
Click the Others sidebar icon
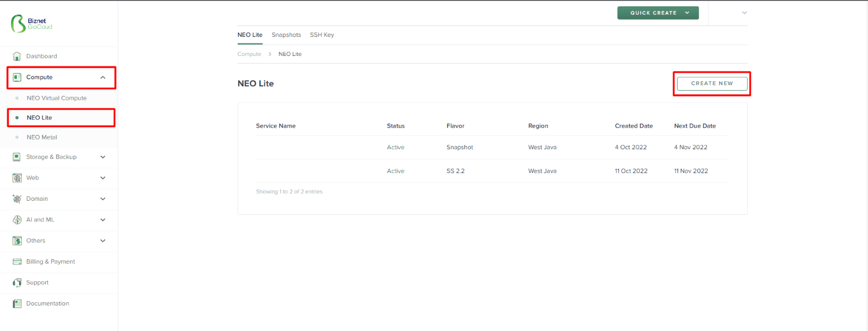tap(17, 240)
